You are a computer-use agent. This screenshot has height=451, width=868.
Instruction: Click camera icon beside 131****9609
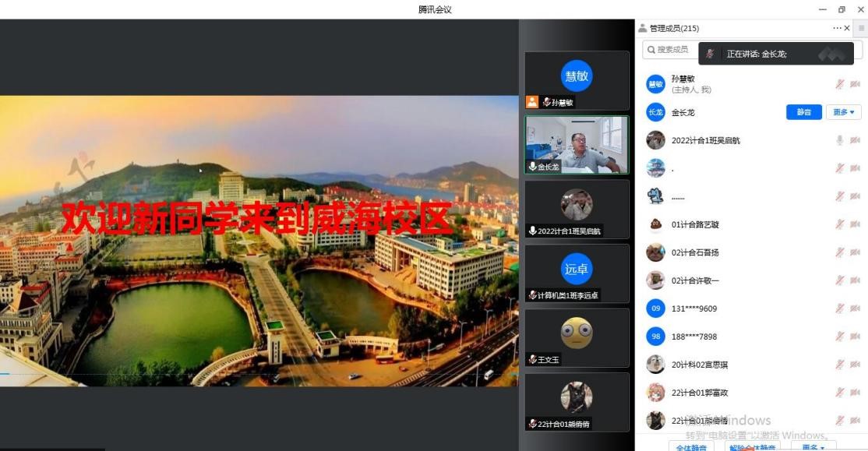click(x=855, y=308)
